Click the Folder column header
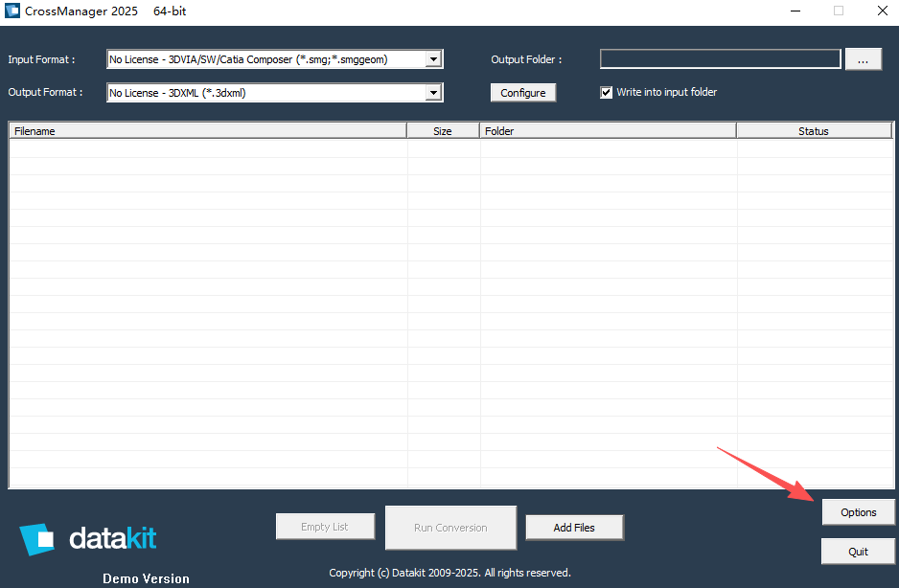 [607, 130]
